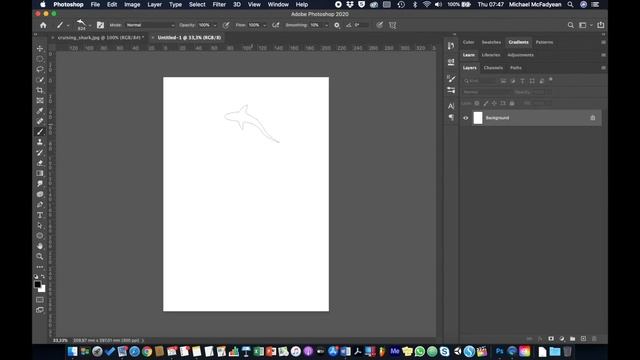Expand the Opacity slider dropdown

215,25
